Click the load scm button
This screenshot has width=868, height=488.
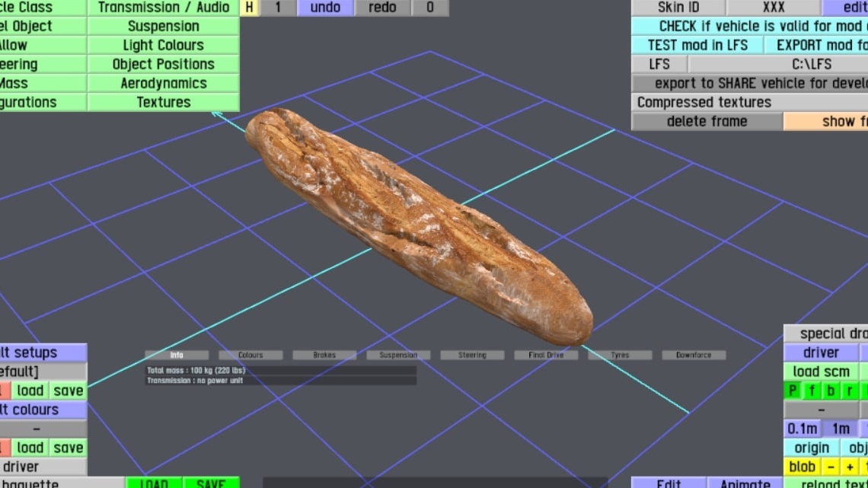821,372
